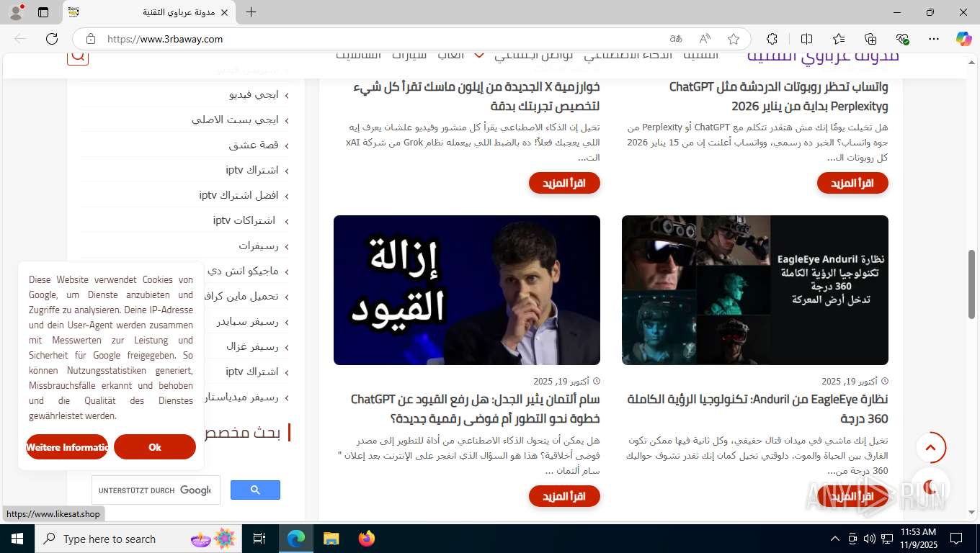Open the notifications center
Viewport: 980px width, 553px height.
point(956,539)
